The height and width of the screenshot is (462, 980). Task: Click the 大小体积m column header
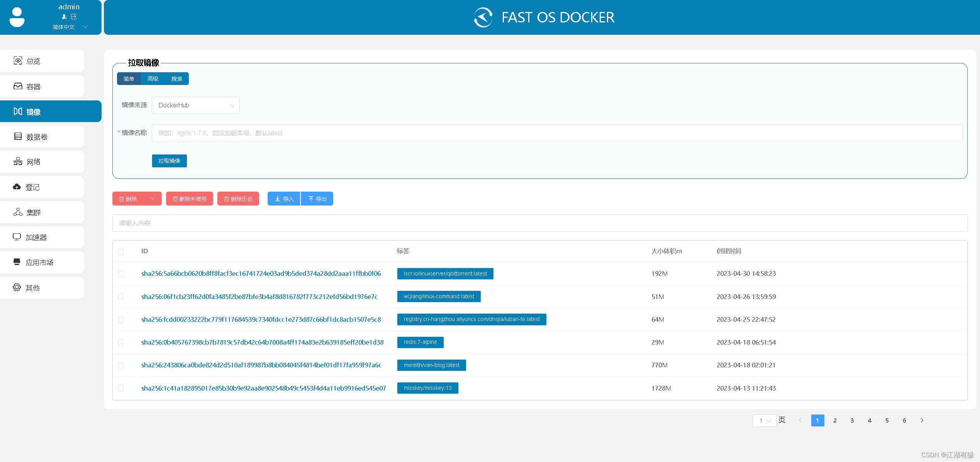coord(666,251)
